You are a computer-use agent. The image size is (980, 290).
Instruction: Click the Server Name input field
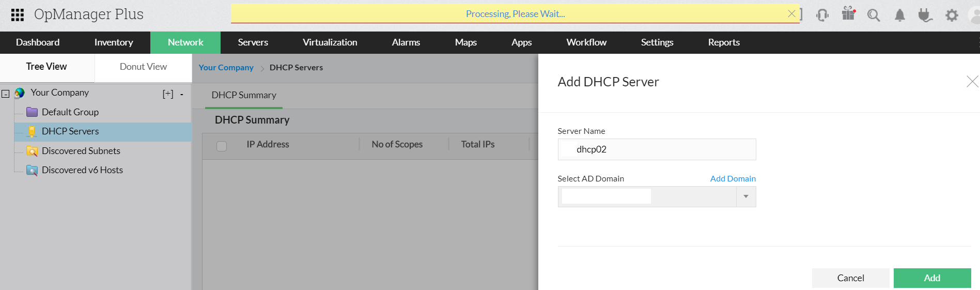(657, 149)
